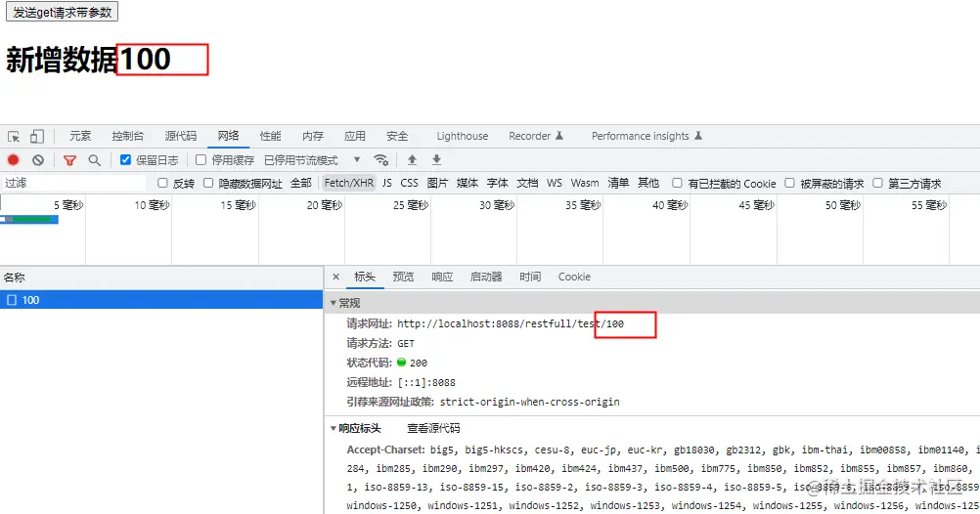The image size is (980, 514).
Task: Open network conditions wifi icon
Action: 380,160
